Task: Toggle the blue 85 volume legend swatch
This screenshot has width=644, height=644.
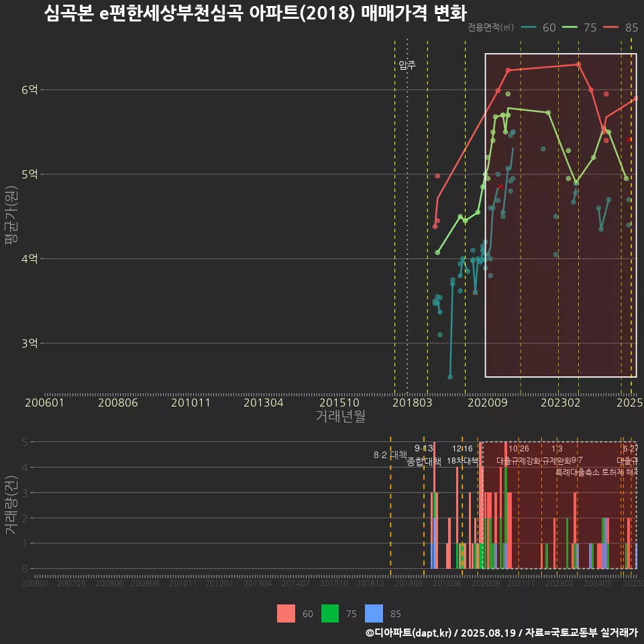Action: click(374, 613)
